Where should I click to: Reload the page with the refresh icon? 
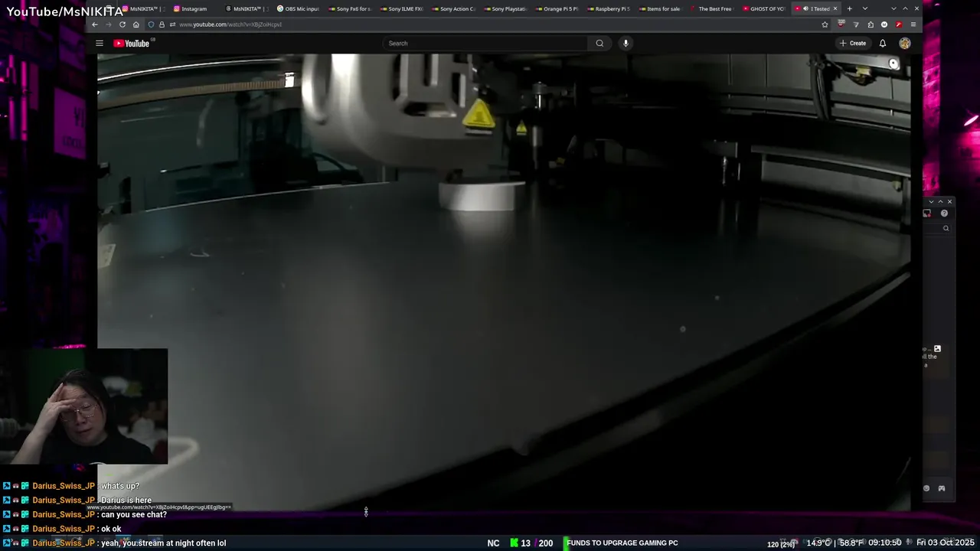tap(122, 24)
